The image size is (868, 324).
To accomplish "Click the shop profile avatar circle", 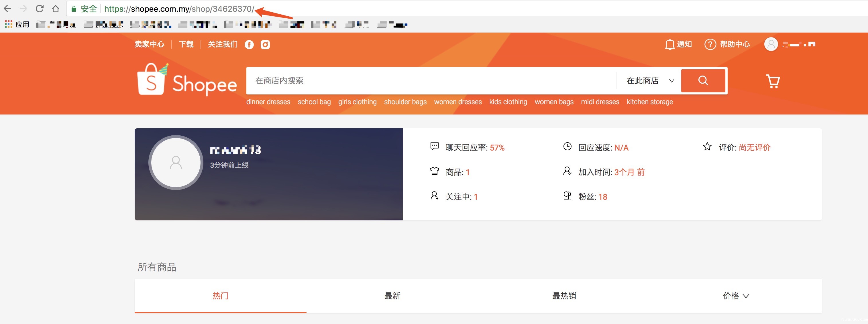I will [x=176, y=163].
